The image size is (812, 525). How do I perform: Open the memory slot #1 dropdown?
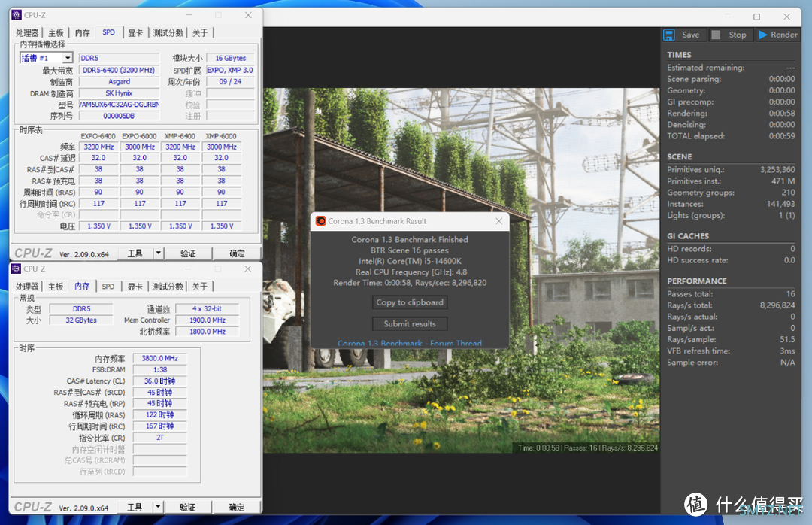[x=68, y=58]
